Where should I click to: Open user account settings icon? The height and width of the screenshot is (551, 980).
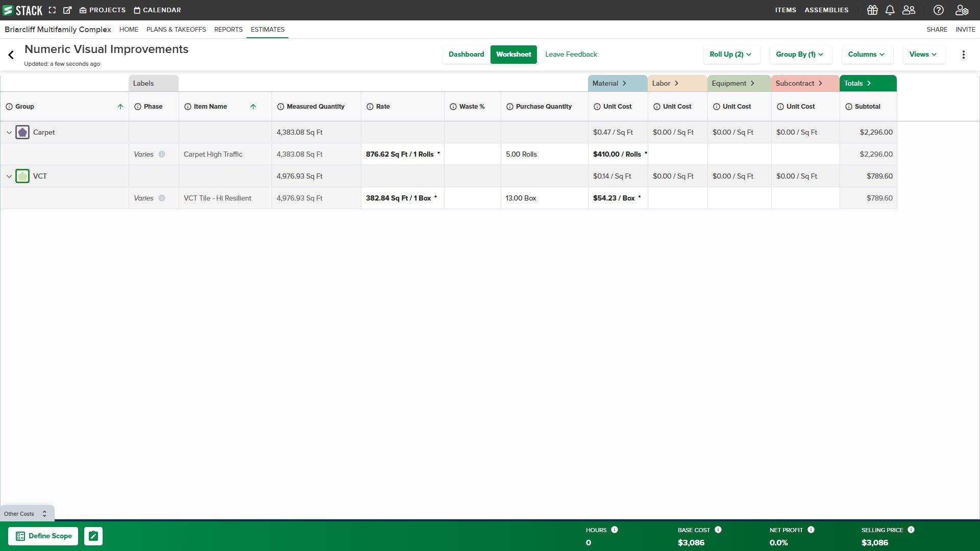click(962, 10)
